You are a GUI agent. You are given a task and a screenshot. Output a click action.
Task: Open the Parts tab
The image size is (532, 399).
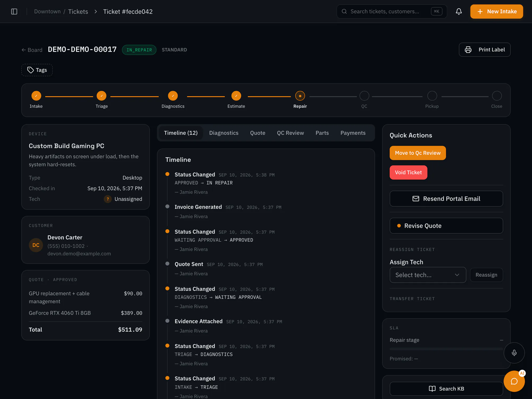tap(322, 133)
